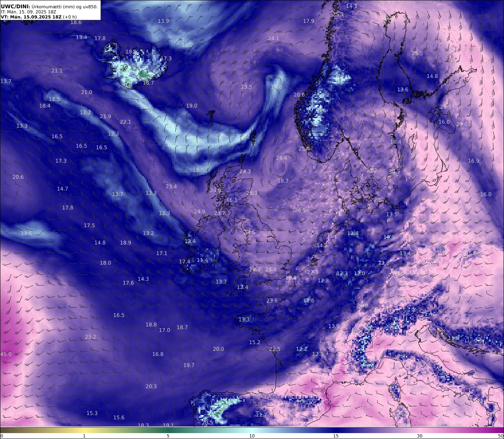Image resolution: width=504 pixels, height=439 pixels.
Task: Click the 16.9 value label
Action: 473,161
